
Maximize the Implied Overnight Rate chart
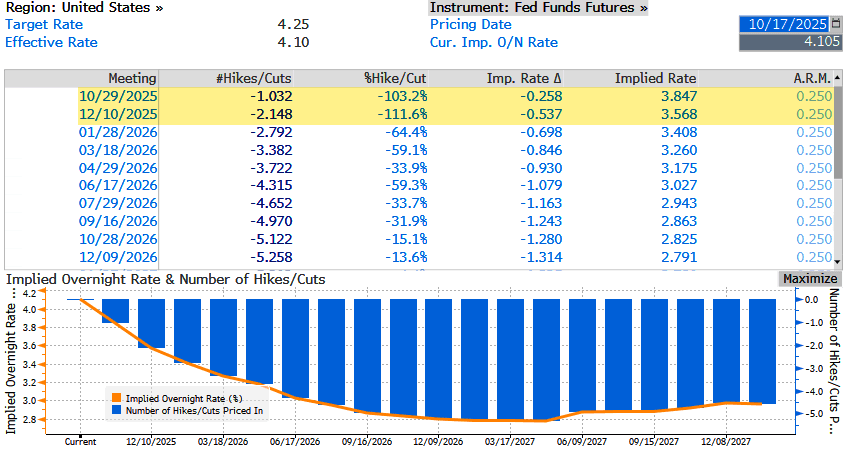click(808, 279)
